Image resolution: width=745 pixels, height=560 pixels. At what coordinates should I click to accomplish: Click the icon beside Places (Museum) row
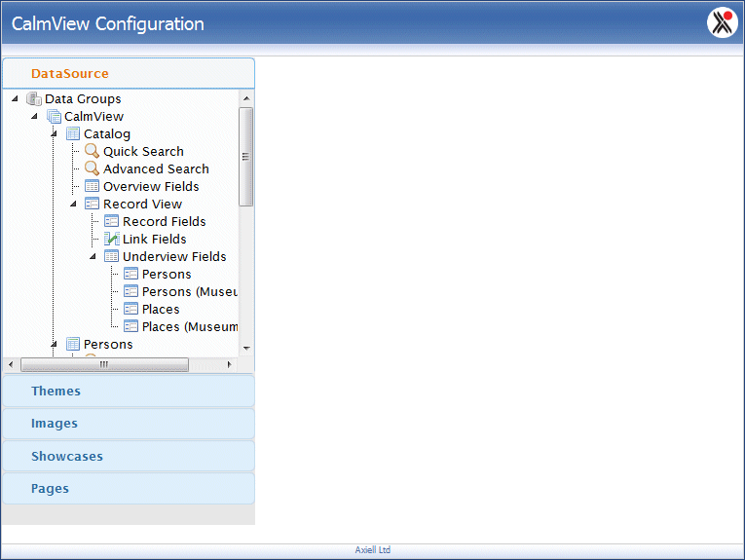point(130,326)
